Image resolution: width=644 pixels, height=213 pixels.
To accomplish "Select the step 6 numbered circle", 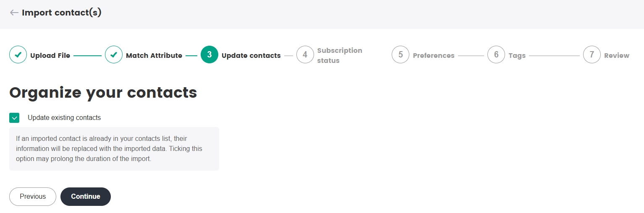I will click(496, 55).
